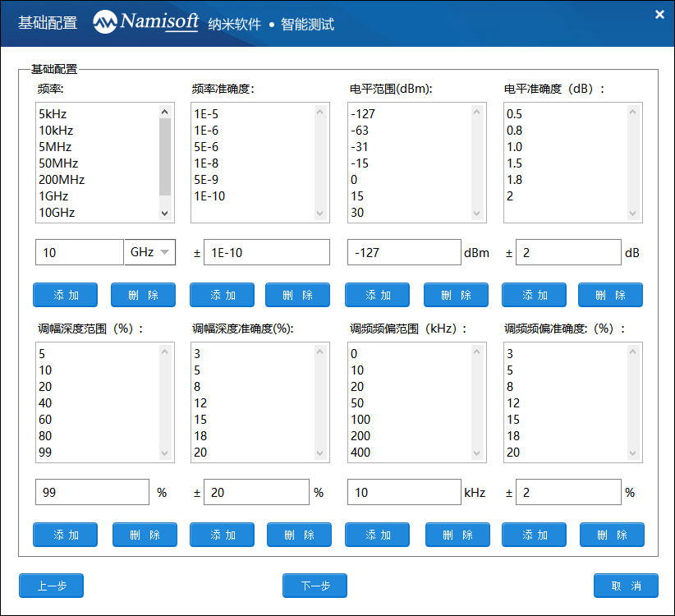Select 1.5 in level accuracy list
Image resolution: width=675 pixels, height=616 pixels.
[515, 163]
